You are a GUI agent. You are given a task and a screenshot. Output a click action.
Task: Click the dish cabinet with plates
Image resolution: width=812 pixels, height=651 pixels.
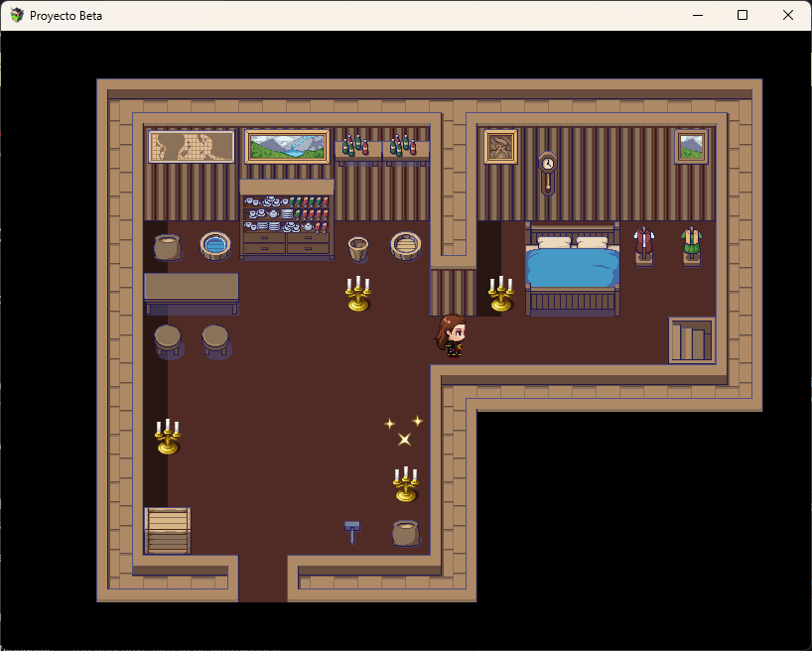pyautogui.click(x=286, y=219)
